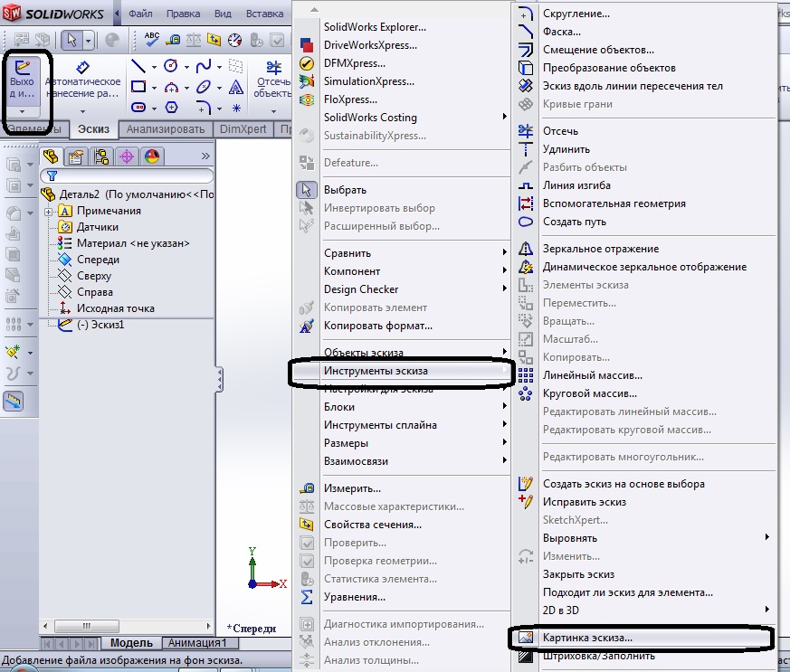Open the FeatureManager design tree tab
Image resolution: width=790 pixels, height=672 pixels.
tap(51, 156)
